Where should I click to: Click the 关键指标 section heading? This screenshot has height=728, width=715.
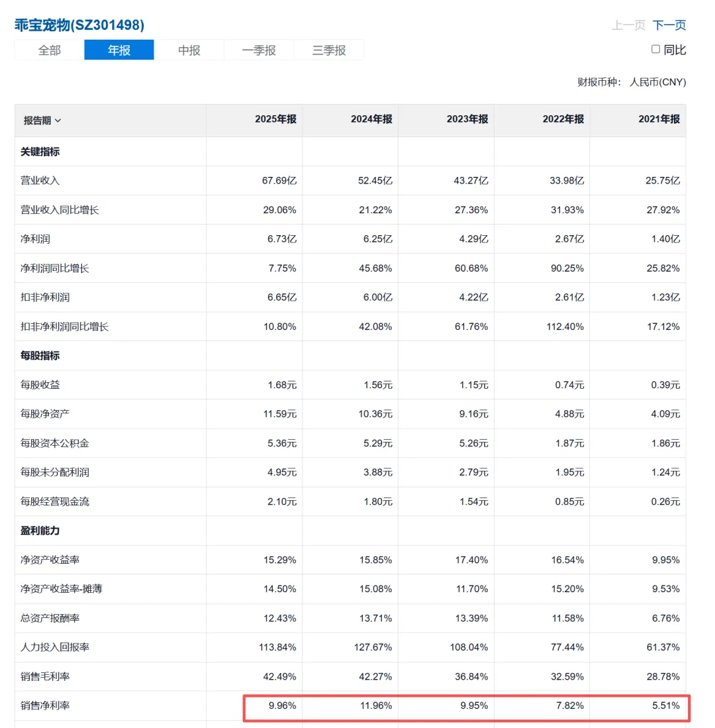coord(40,152)
